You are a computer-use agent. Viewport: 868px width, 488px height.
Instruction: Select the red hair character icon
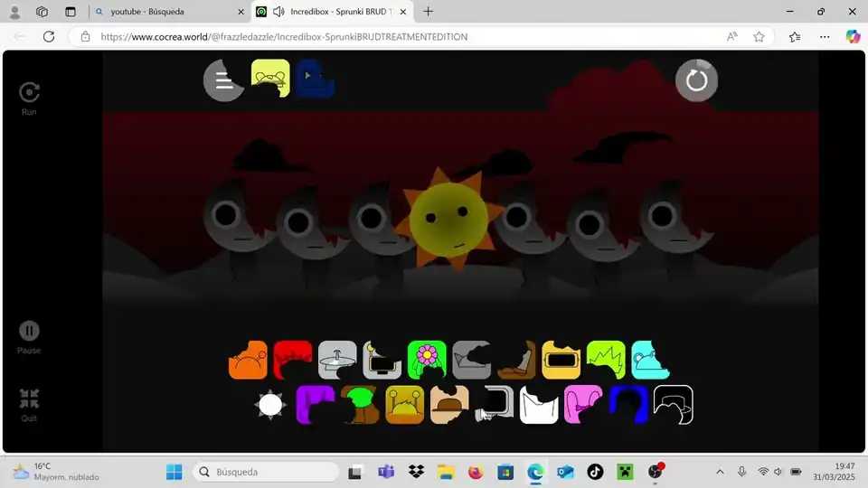coord(293,361)
